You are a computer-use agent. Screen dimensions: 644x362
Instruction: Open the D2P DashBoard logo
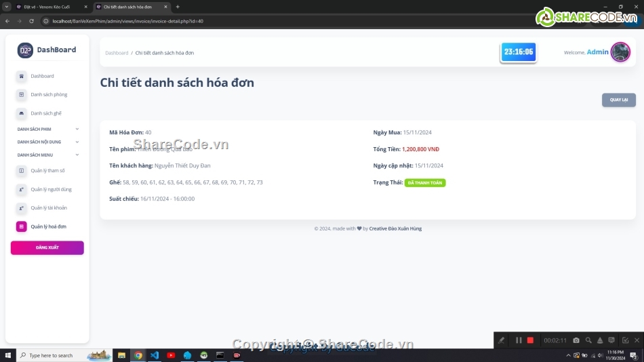46,50
